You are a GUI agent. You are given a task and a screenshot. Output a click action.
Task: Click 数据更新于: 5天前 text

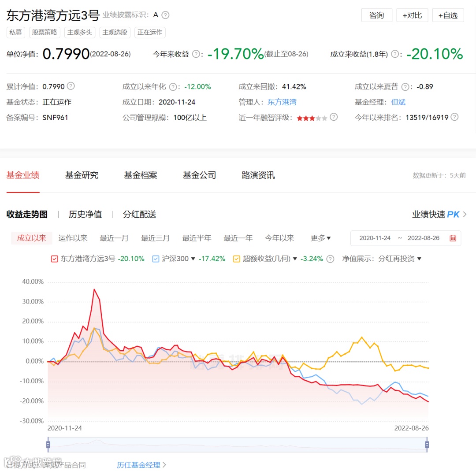[439, 175]
